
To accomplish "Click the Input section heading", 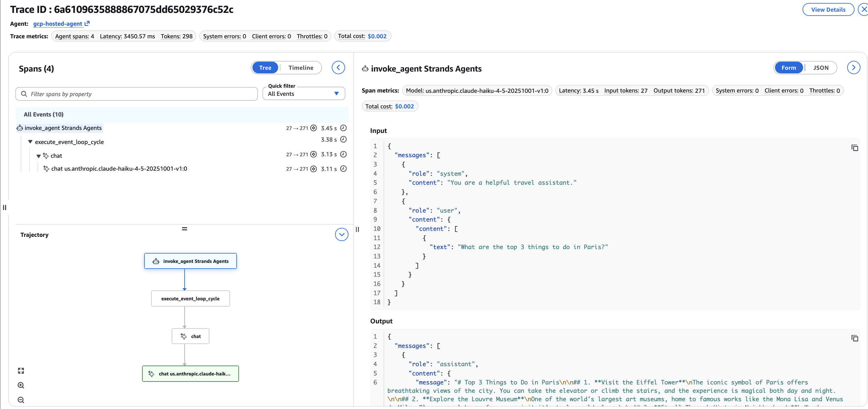I will (x=378, y=131).
